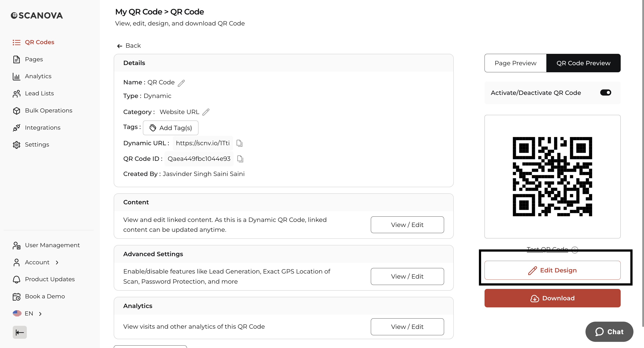Click the US flag language icon

17,314
